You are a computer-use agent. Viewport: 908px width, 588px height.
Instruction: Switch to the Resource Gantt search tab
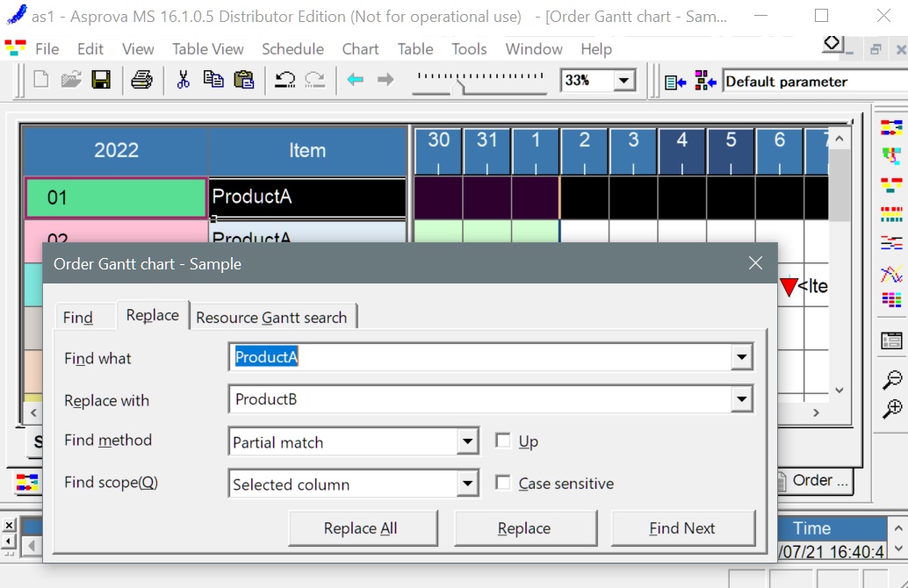[271, 317]
